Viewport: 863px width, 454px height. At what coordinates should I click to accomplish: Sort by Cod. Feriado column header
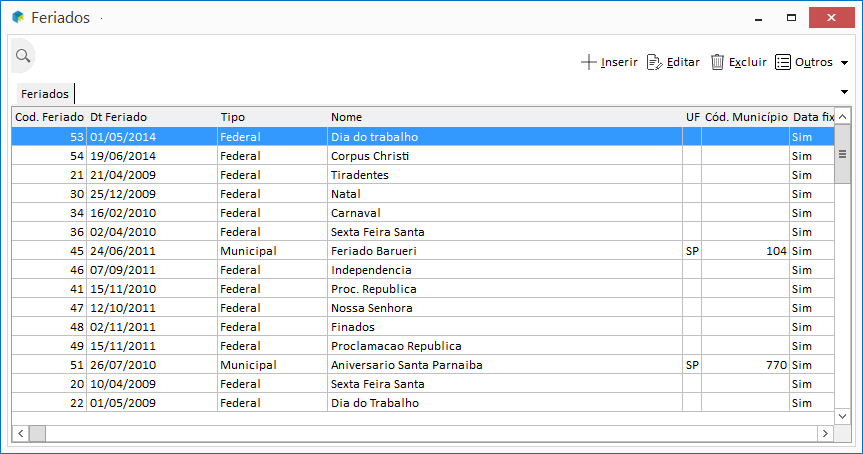point(50,117)
